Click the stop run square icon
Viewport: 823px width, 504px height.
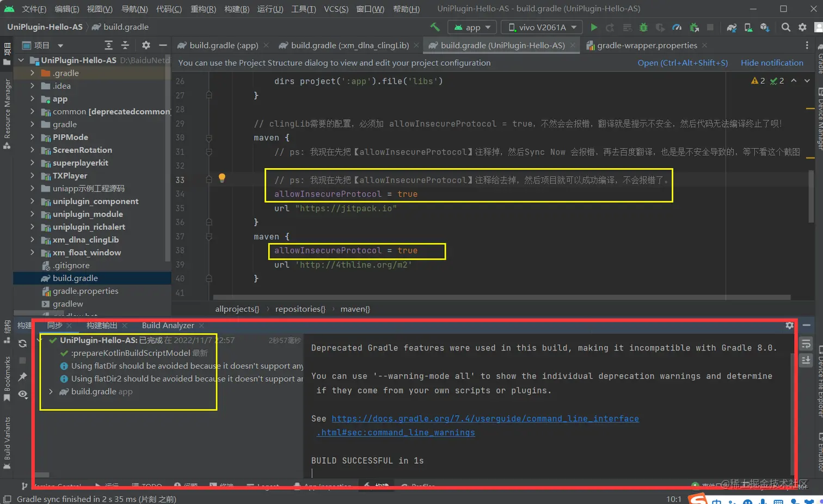(710, 27)
